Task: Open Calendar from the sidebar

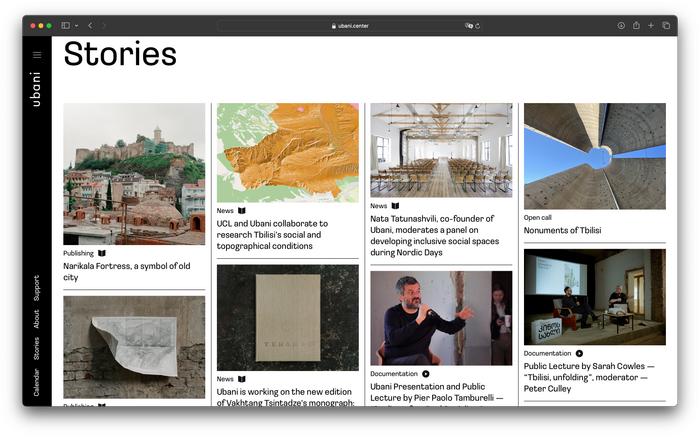Action: [x=37, y=382]
